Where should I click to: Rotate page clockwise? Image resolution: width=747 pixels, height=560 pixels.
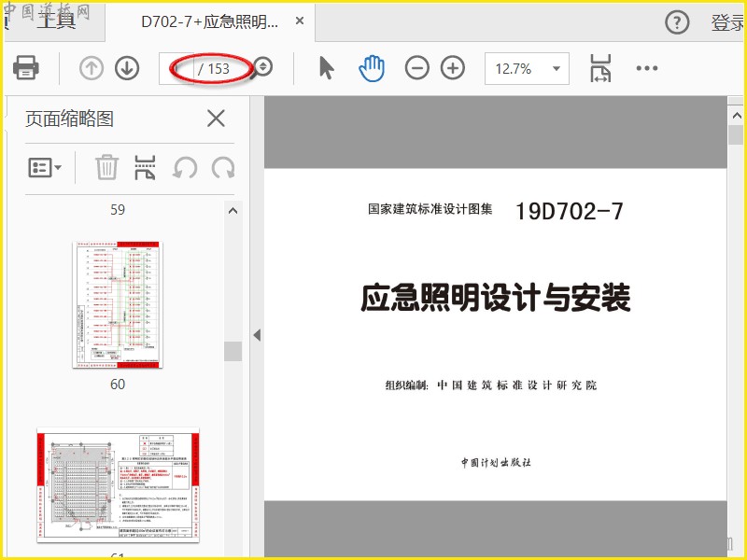click(x=223, y=168)
